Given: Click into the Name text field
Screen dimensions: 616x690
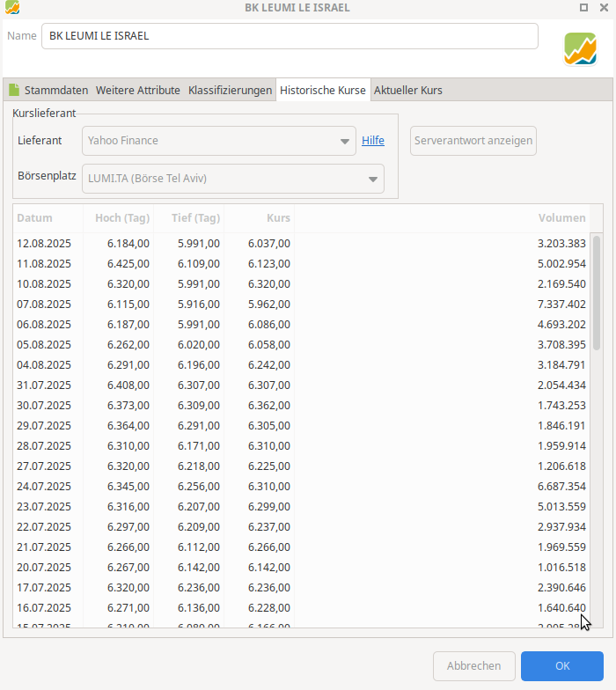Looking at the screenshot, I should pos(290,36).
